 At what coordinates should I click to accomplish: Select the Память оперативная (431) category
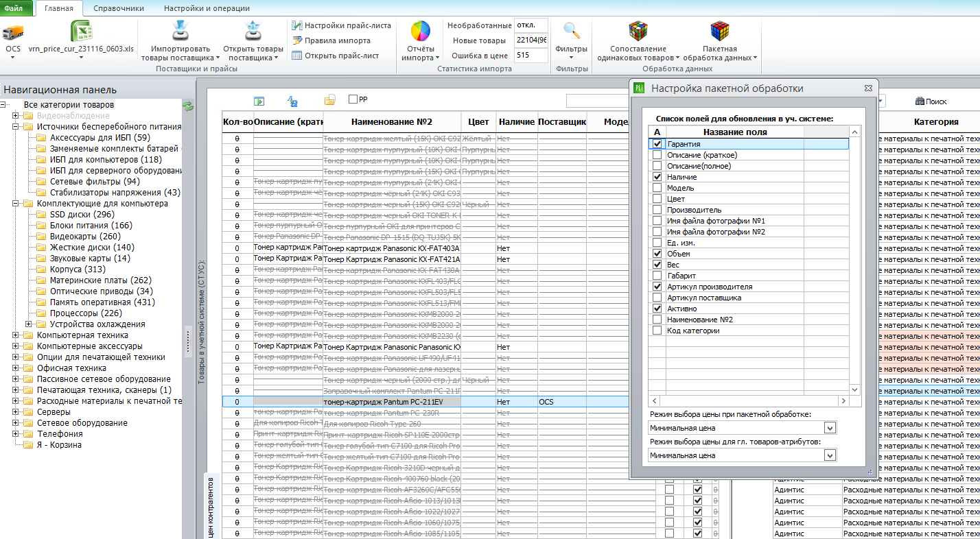pos(102,302)
